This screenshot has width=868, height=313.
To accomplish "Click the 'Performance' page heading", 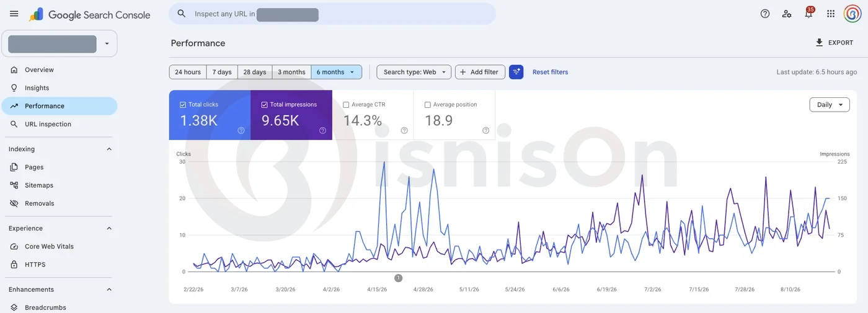I will point(198,43).
